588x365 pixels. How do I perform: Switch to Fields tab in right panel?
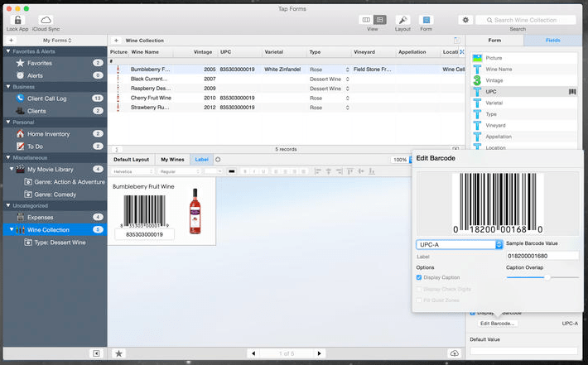[x=552, y=40]
